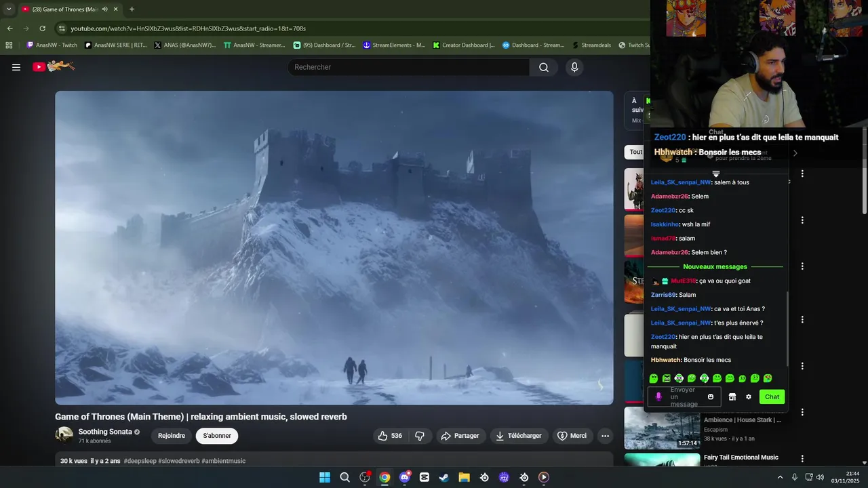Open a new Chrome tab

(x=132, y=9)
